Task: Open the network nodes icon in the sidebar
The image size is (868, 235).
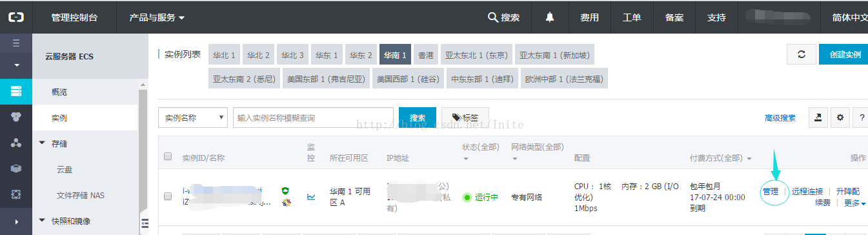Action: click(x=16, y=143)
